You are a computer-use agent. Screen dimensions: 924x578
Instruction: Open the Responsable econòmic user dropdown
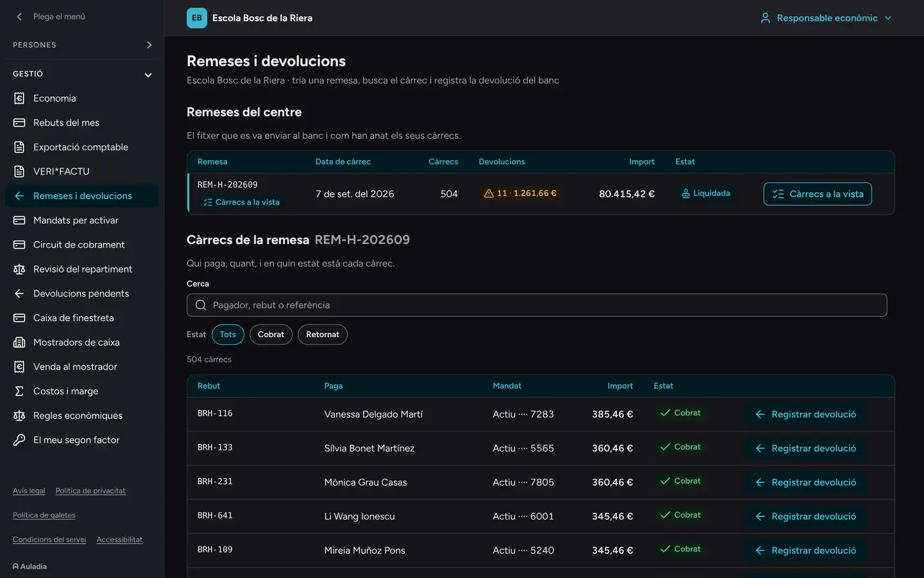coord(826,18)
